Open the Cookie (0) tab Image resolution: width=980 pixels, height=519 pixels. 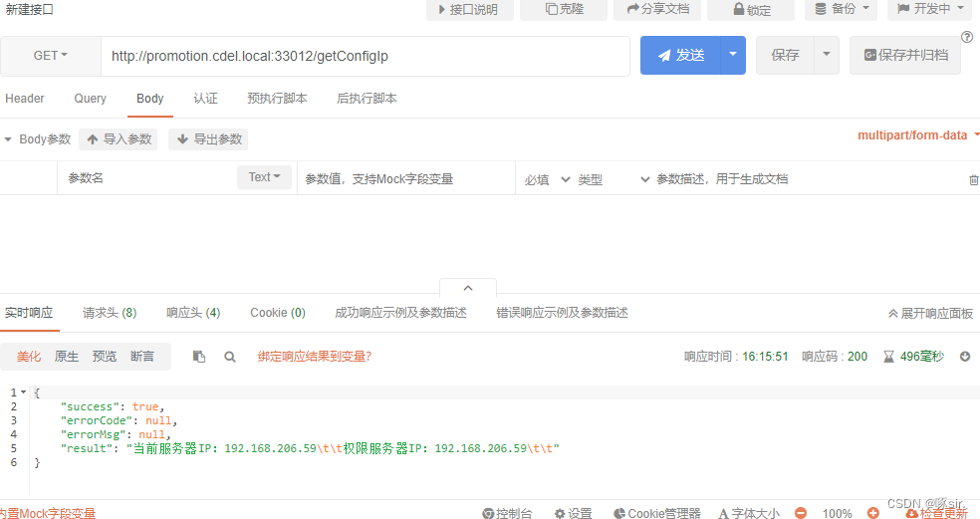click(x=278, y=313)
